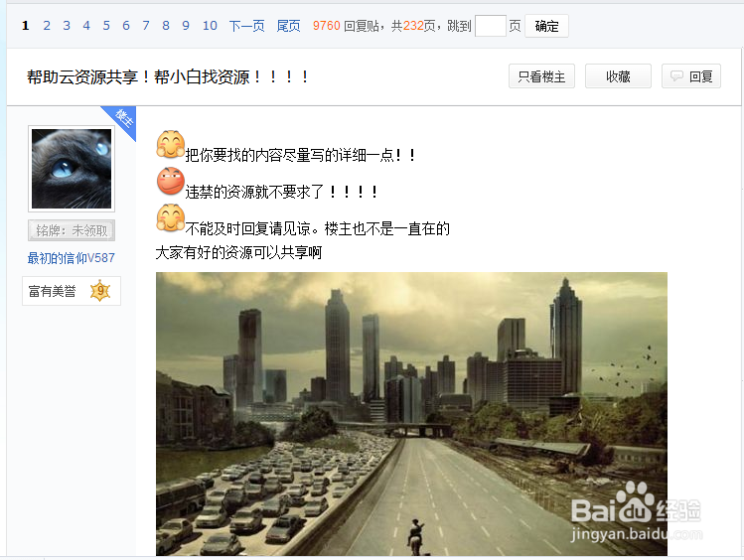
Task: Click the level 9 star badge icon
Action: click(x=100, y=291)
